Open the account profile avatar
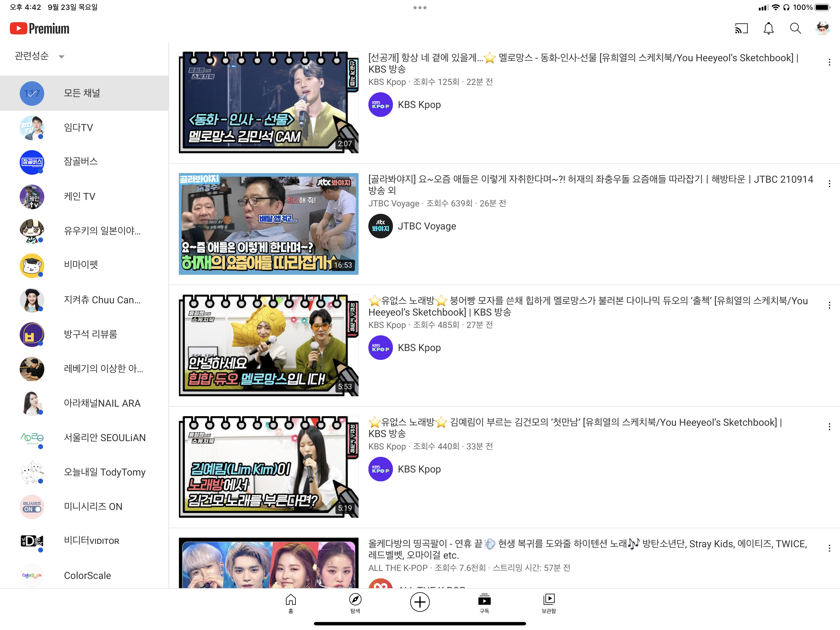 [x=822, y=29]
